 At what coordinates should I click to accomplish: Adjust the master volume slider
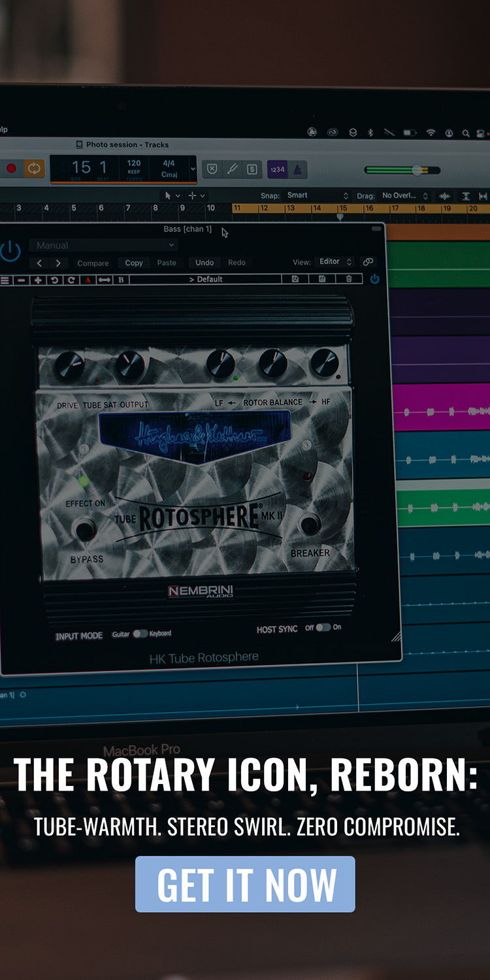click(416, 170)
